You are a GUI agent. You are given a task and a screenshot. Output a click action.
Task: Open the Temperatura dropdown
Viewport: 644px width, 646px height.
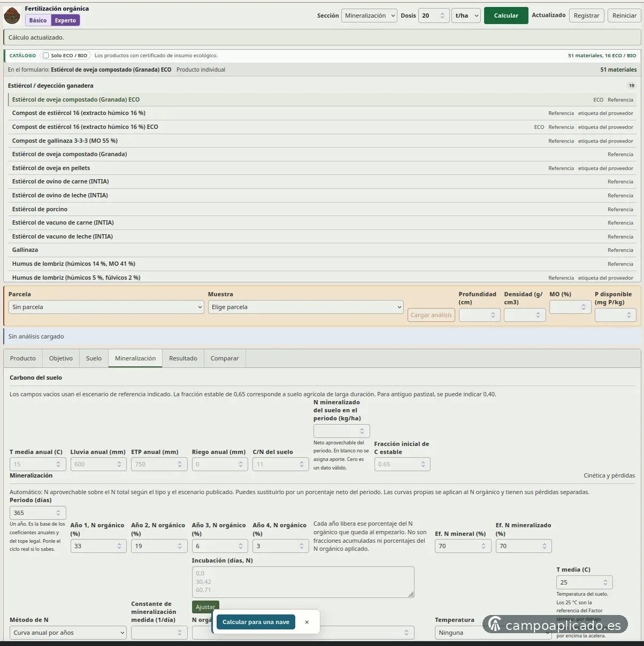tap(493, 633)
